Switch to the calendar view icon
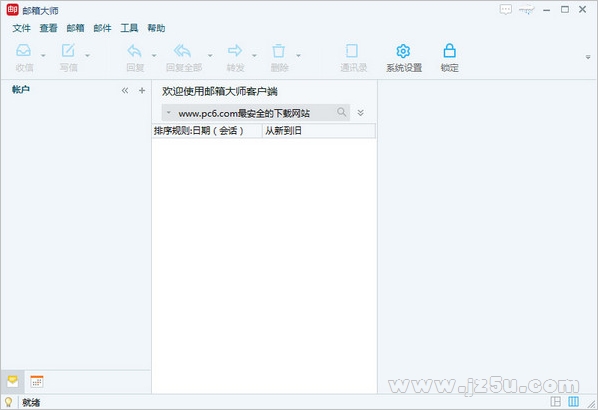598x410 pixels. 37,381
